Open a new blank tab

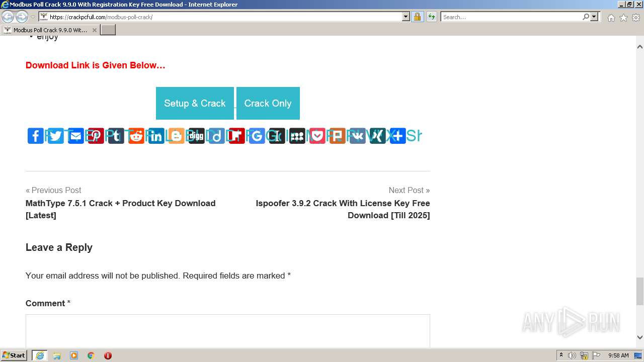tap(108, 30)
